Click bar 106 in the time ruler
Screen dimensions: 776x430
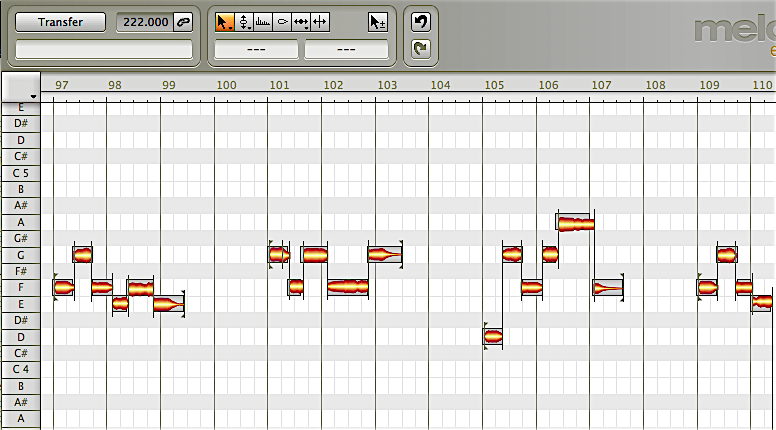[x=548, y=85]
